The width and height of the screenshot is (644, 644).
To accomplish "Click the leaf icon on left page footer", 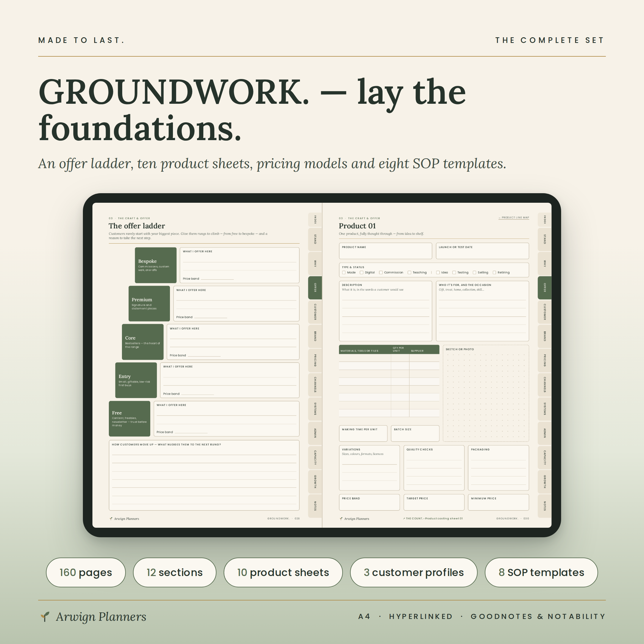I will (111, 519).
